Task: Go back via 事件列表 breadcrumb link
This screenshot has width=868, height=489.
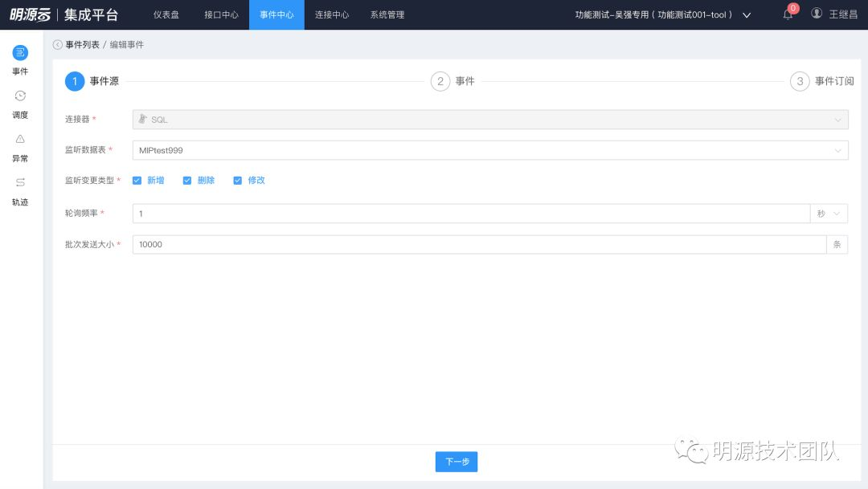Action: click(83, 45)
